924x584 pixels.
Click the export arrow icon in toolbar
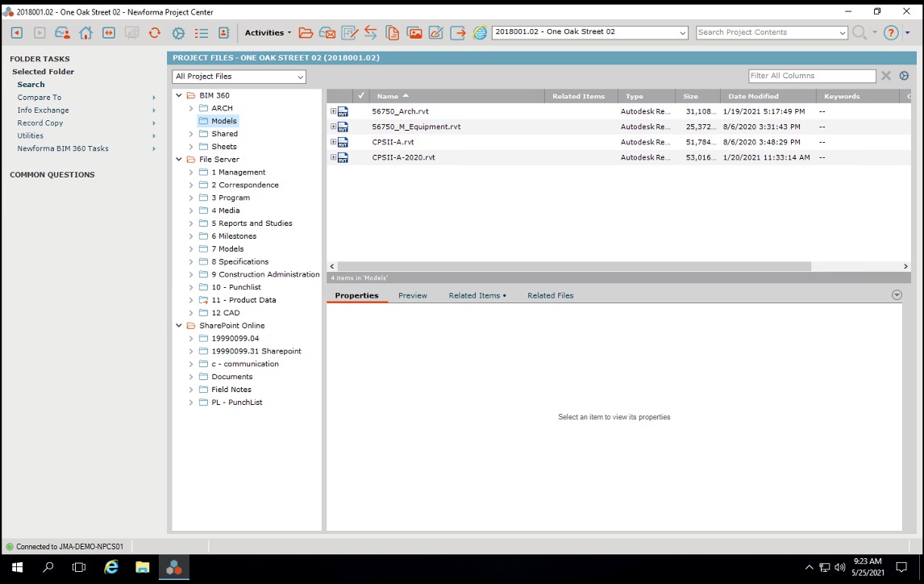point(458,33)
